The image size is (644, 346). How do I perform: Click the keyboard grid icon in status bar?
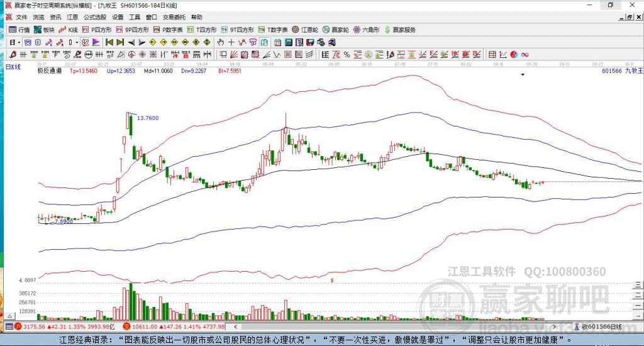point(9,326)
